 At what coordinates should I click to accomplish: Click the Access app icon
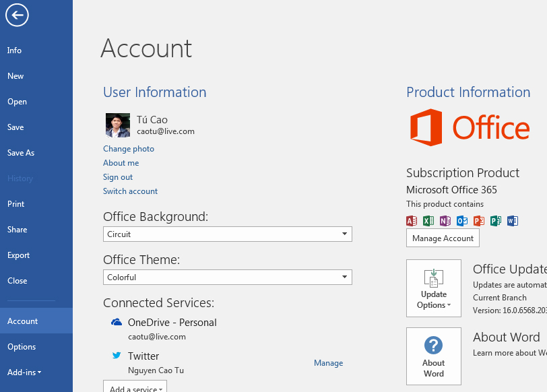412,221
